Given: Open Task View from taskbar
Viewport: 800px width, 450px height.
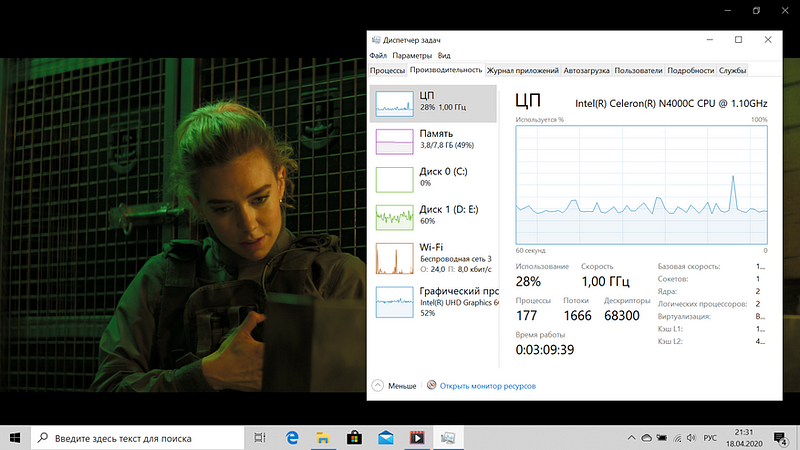Looking at the screenshot, I should [x=260, y=438].
